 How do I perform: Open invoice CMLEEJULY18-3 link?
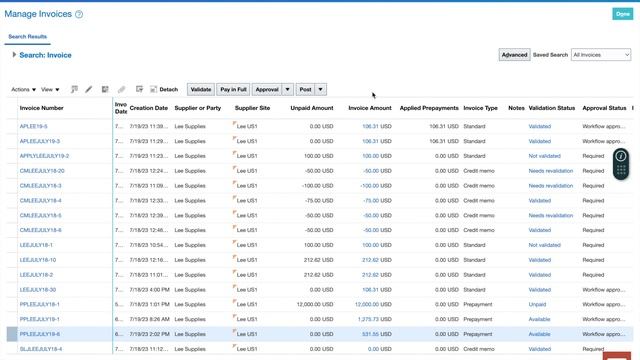coord(40,186)
